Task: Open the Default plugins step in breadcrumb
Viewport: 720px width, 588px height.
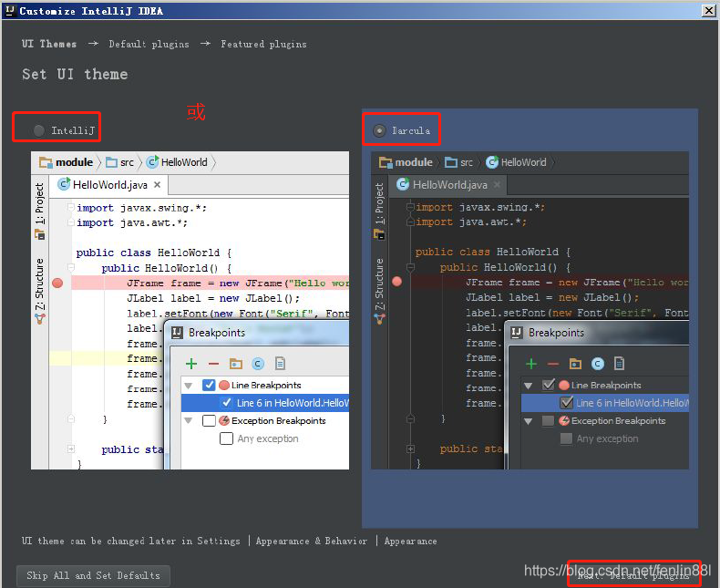Action: point(149,44)
